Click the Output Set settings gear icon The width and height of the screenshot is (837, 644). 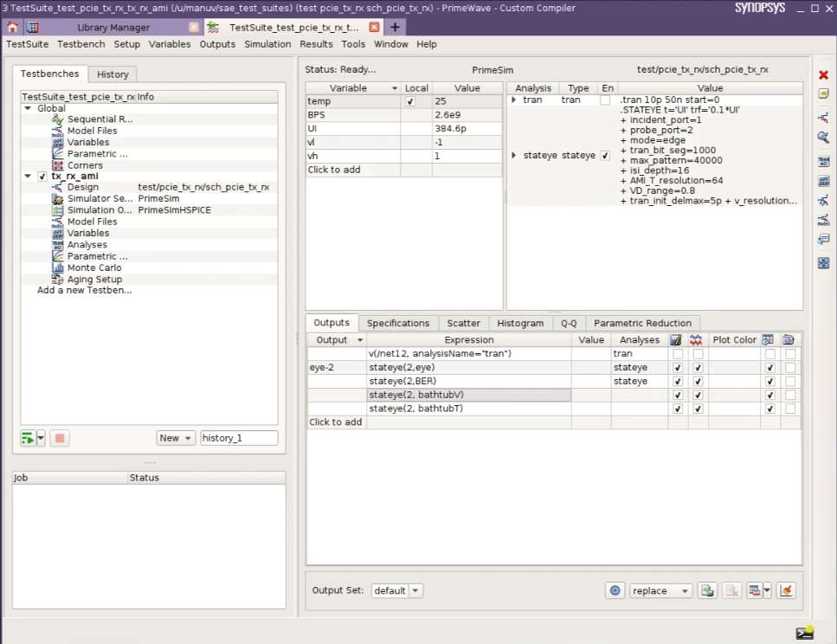[615, 590]
